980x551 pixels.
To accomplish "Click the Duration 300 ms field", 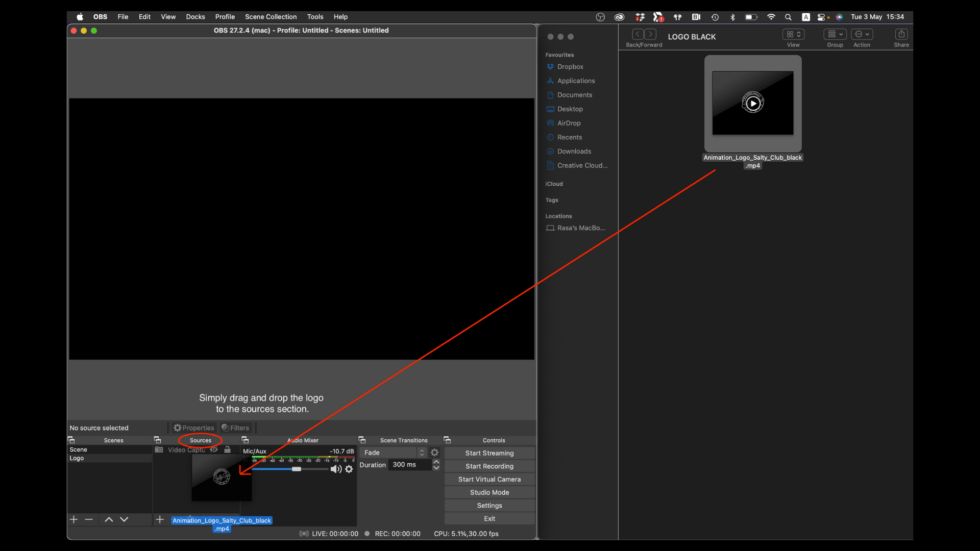I will pos(410,465).
